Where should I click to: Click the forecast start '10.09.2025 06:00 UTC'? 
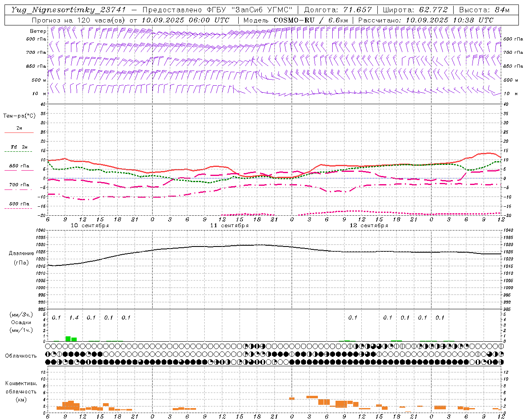point(185,20)
